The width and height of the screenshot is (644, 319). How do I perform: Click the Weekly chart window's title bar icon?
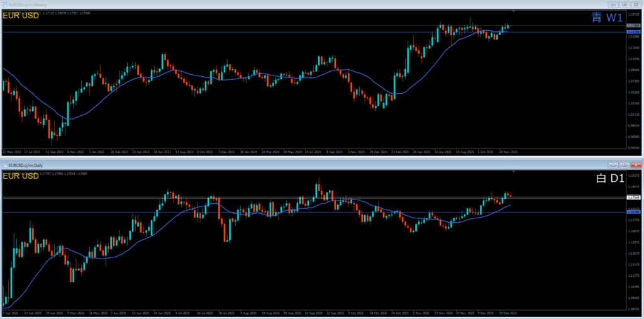[5, 5]
